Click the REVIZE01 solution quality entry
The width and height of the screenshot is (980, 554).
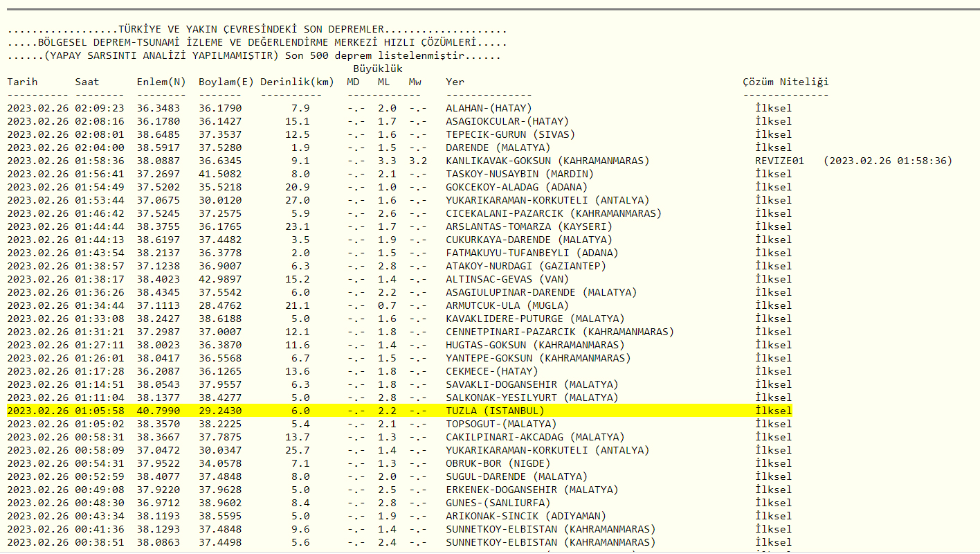[x=780, y=161]
